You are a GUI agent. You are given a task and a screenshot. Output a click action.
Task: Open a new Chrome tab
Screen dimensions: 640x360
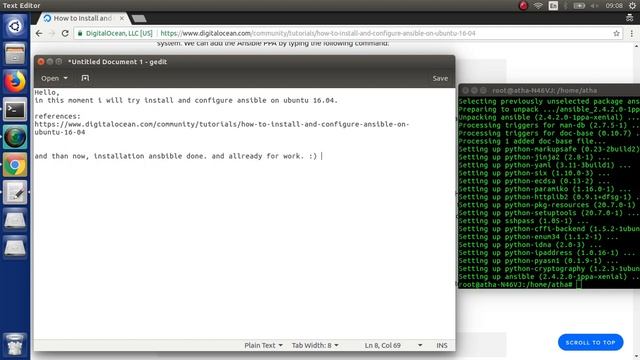139,18
